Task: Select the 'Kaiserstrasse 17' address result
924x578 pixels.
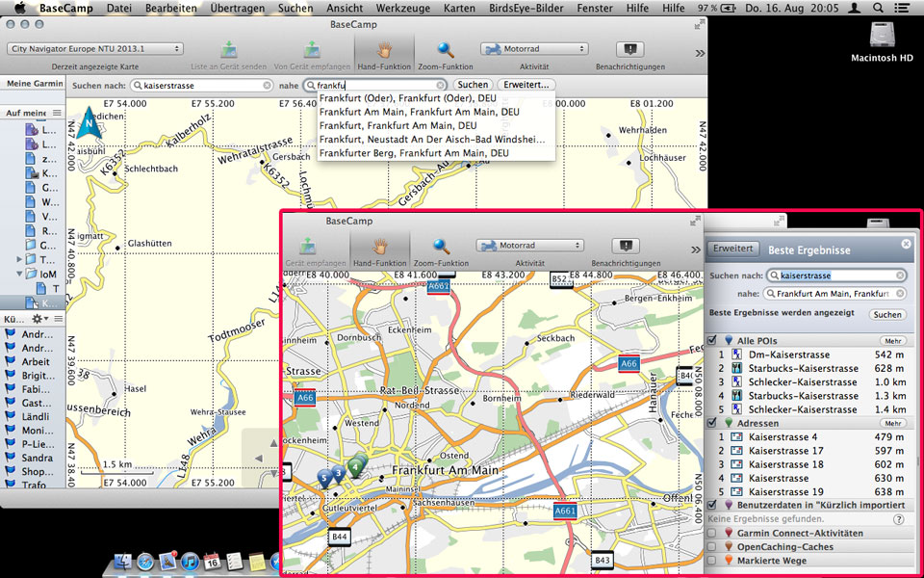Action: (809, 451)
